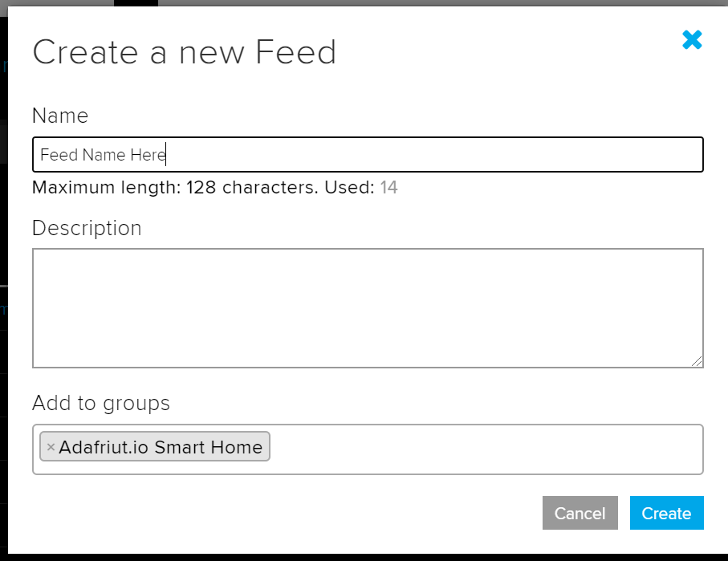Open the Add to groups selection box
Screen dimensions: 728x561
[x=482, y=449]
